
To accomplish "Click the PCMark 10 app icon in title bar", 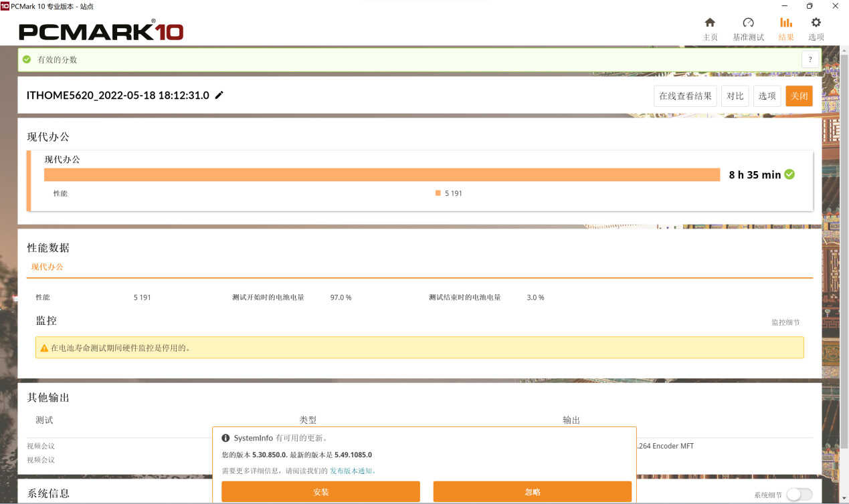I will tap(5, 6).
